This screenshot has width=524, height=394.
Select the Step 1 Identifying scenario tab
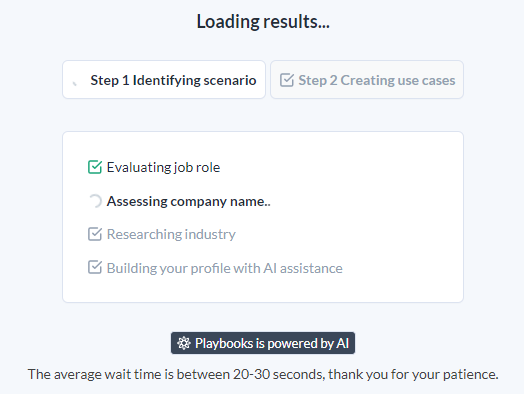point(164,80)
